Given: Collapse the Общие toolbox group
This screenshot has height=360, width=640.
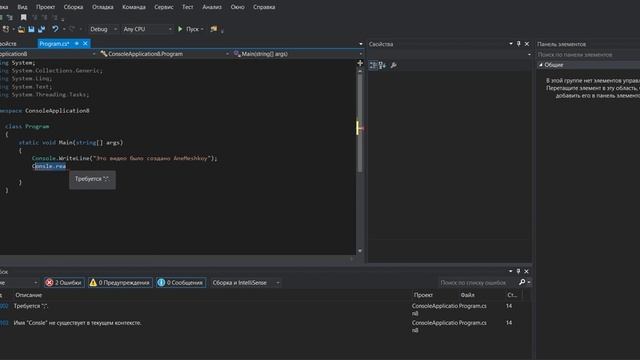Looking at the screenshot, I should 541,65.
